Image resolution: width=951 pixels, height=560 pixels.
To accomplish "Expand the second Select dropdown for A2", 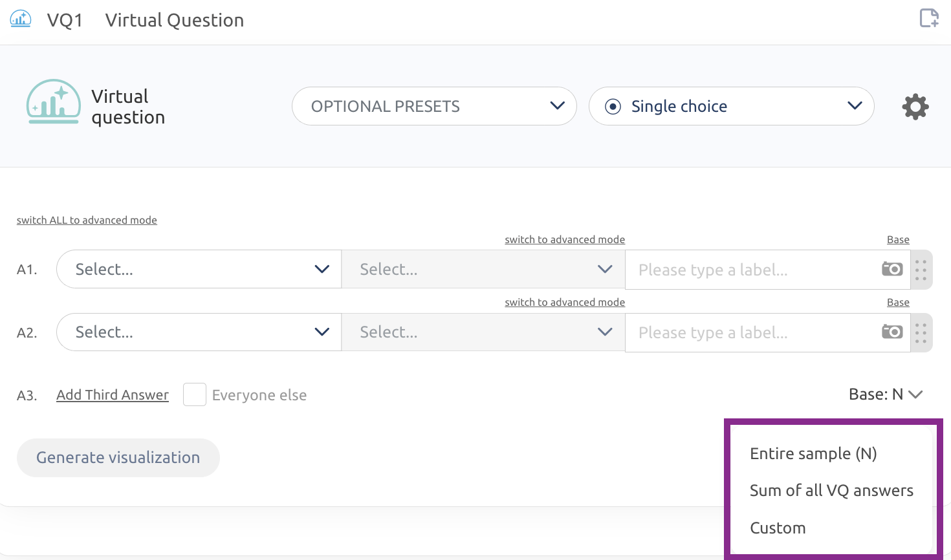I will [x=483, y=332].
